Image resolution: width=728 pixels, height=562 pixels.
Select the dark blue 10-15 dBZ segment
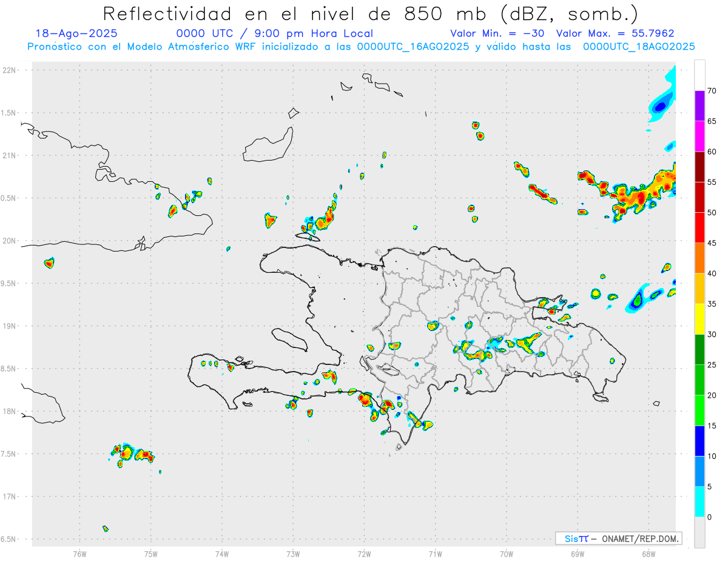[699, 441]
